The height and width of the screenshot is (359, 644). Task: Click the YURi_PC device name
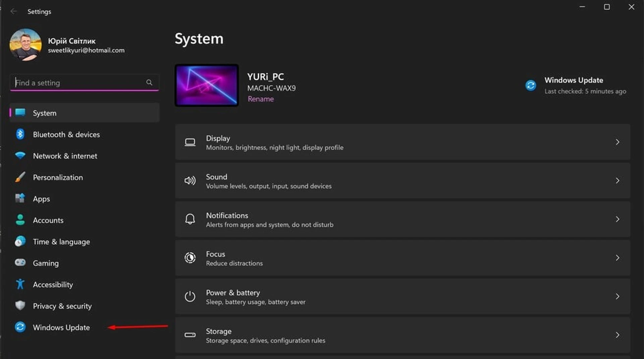tap(266, 77)
